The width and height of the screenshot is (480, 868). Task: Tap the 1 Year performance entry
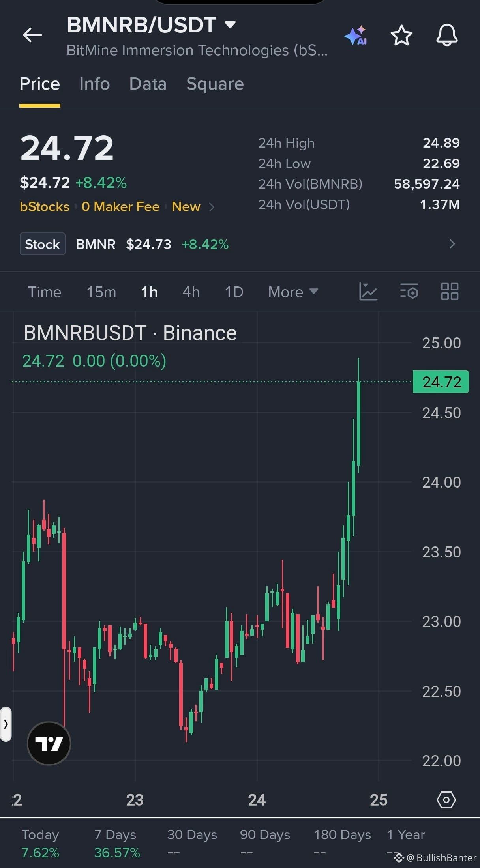pos(406,843)
